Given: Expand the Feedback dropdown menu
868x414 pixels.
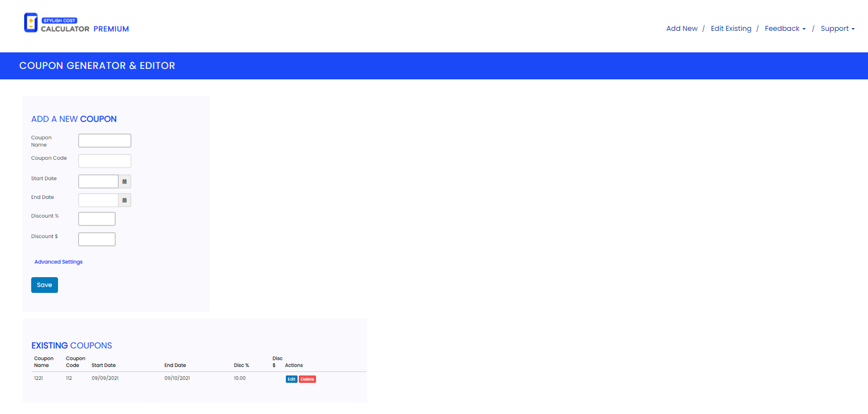Looking at the screenshot, I should [x=785, y=29].
